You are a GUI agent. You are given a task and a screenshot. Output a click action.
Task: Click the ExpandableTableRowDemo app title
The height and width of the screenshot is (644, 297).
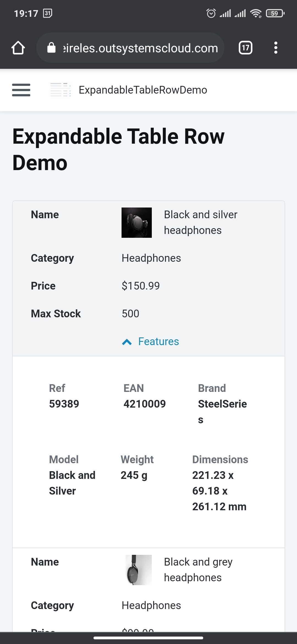pos(143,90)
